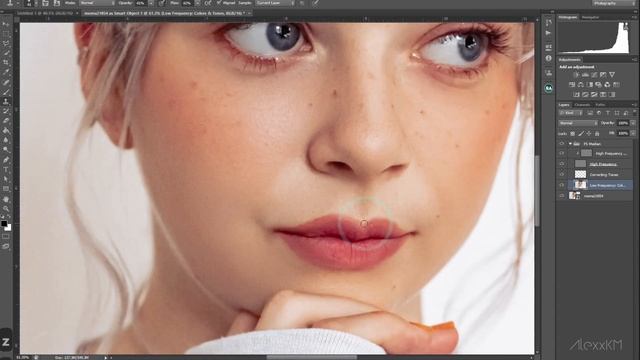Hide the Correcting Tones layer

pos(562,175)
